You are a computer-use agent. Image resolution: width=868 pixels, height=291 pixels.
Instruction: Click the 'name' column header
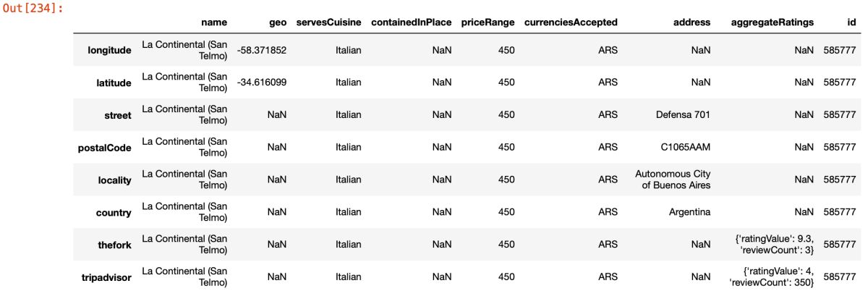(213, 22)
